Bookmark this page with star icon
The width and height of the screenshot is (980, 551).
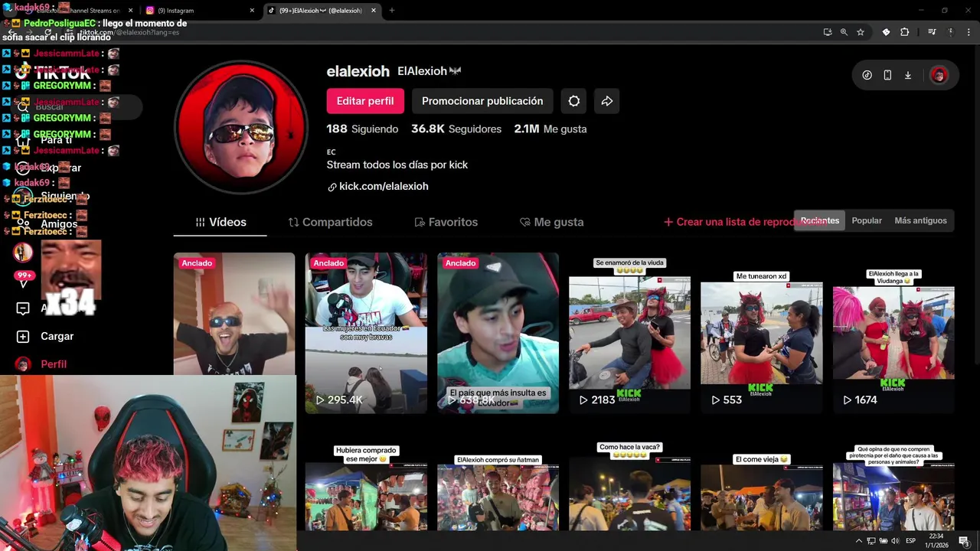pos(861,32)
